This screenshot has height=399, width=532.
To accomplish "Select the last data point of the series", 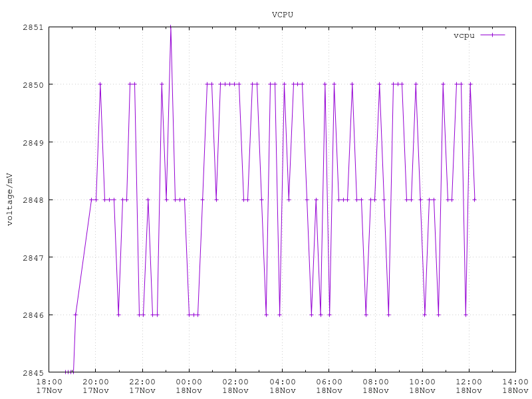I will pos(474,199).
